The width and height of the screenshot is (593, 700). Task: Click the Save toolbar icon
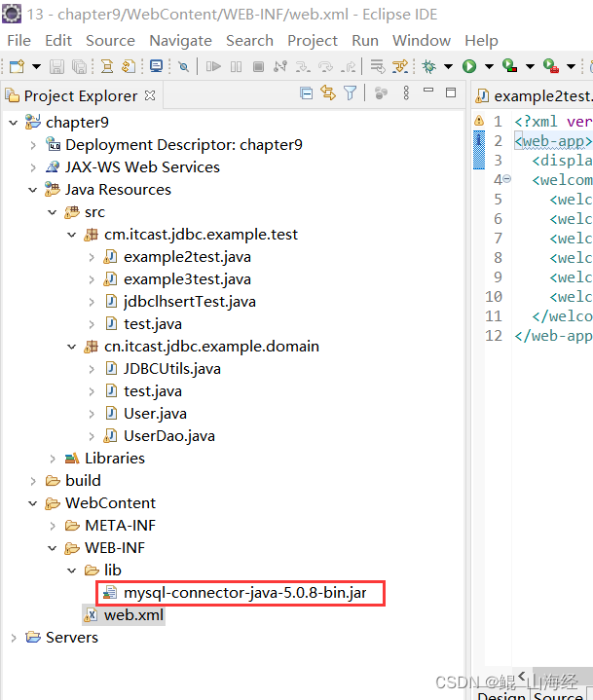coord(56,66)
